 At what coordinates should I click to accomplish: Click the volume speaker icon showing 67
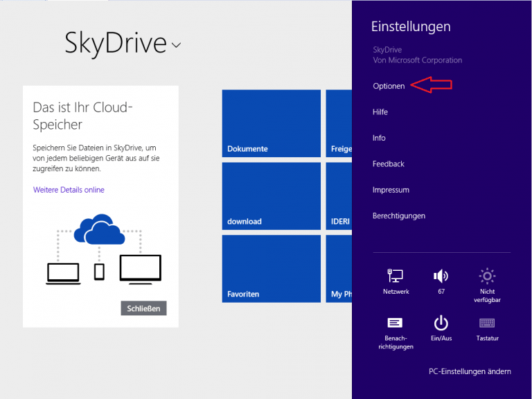pos(441,281)
